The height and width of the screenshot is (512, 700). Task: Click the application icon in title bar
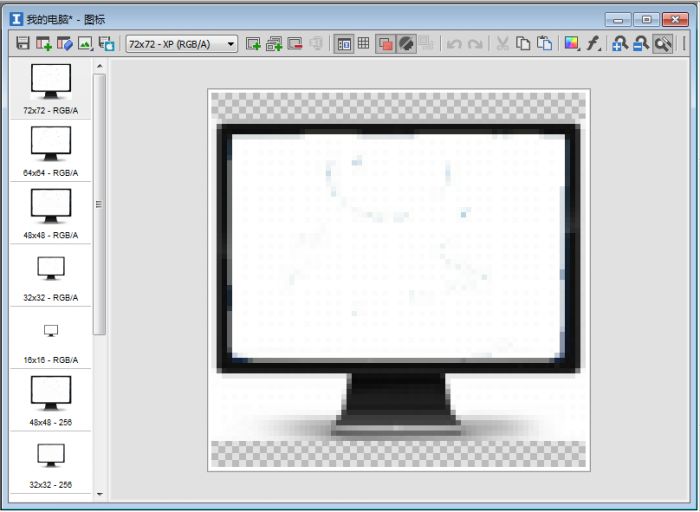(x=16, y=19)
